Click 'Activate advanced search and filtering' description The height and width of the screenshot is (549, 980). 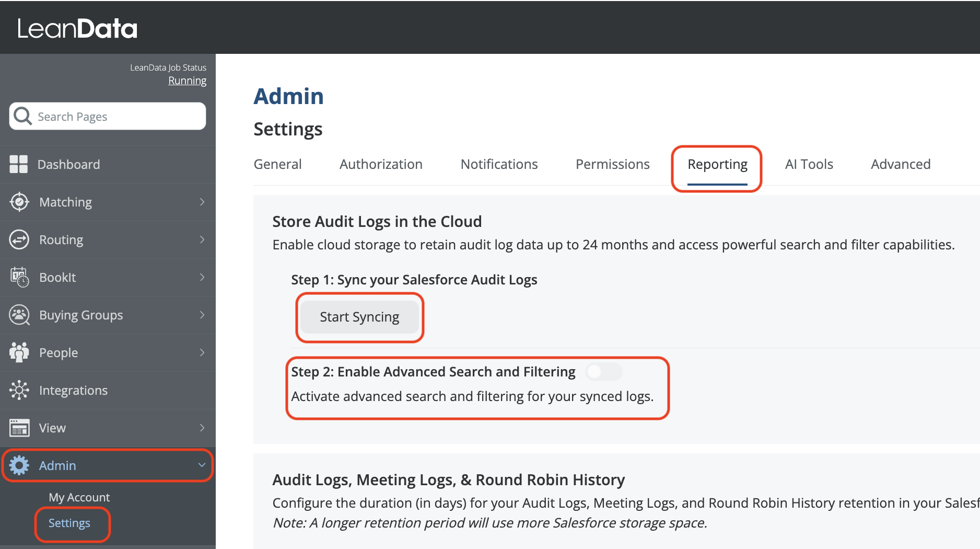pos(472,396)
